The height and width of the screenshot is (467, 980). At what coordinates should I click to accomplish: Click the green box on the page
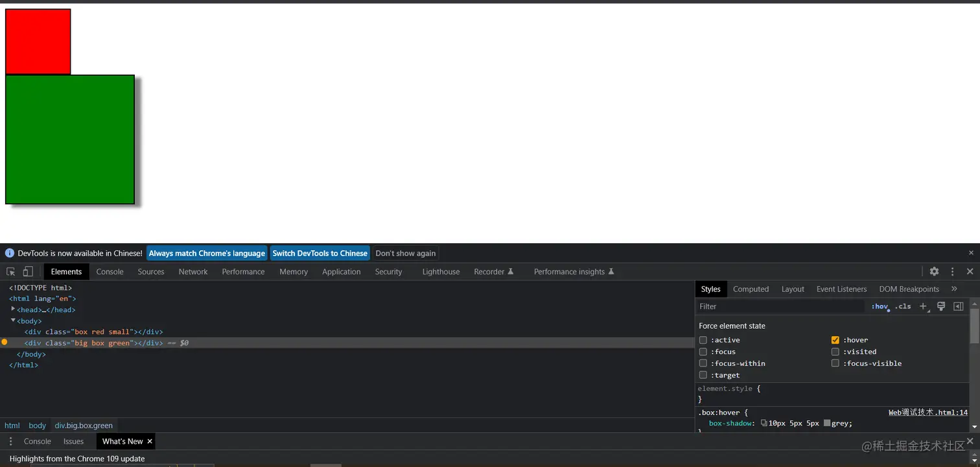70,139
